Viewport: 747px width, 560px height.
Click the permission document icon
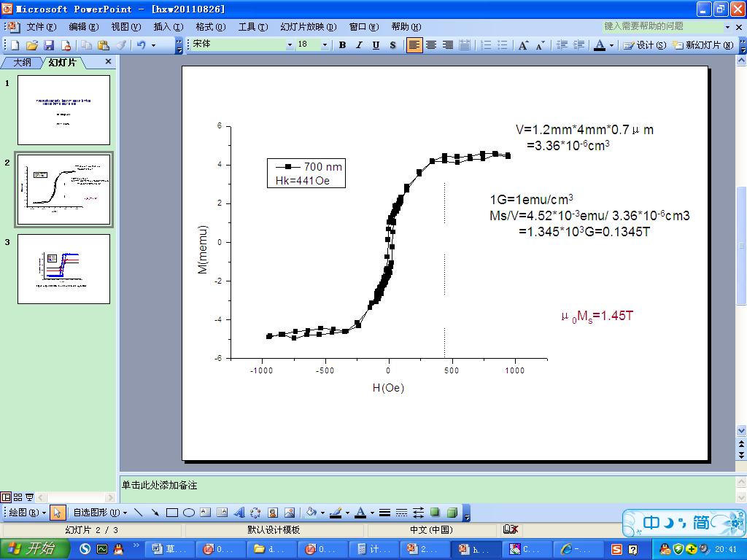click(66, 45)
